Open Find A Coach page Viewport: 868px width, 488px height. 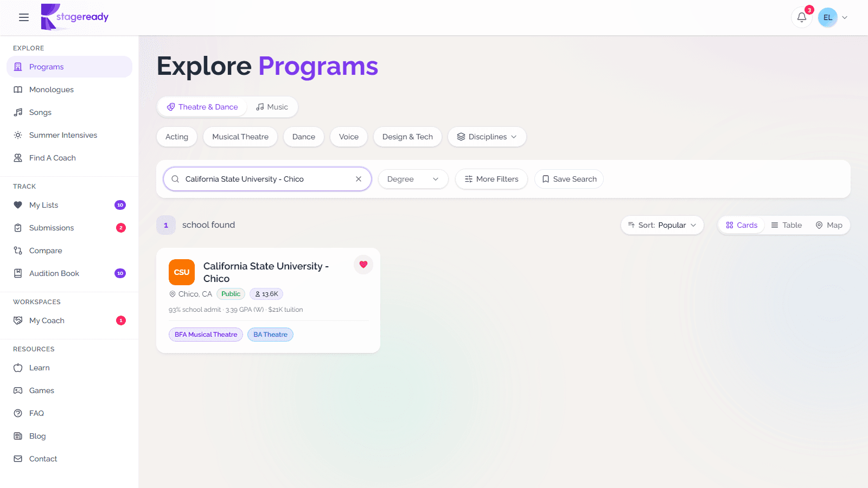[69, 158]
